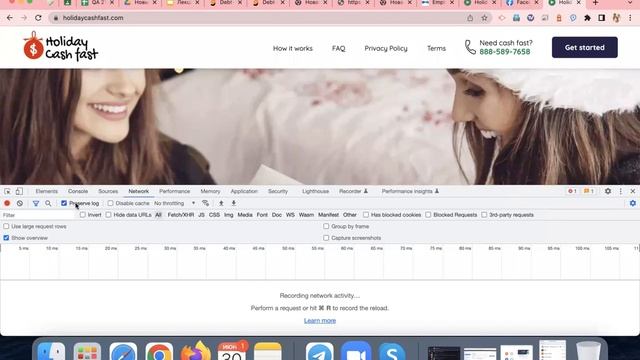Open Chrome three-dot menu
640x360 pixels.
click(x=630, y=18)
